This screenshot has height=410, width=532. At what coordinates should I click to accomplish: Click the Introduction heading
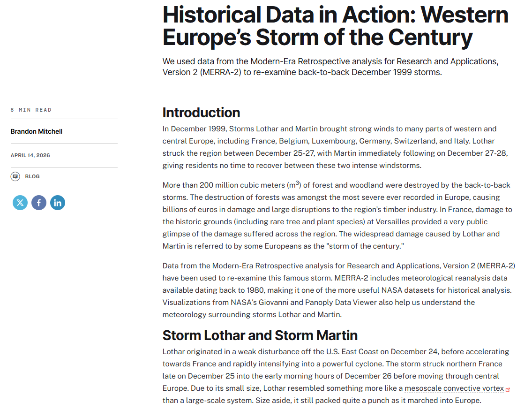(201, 113)
